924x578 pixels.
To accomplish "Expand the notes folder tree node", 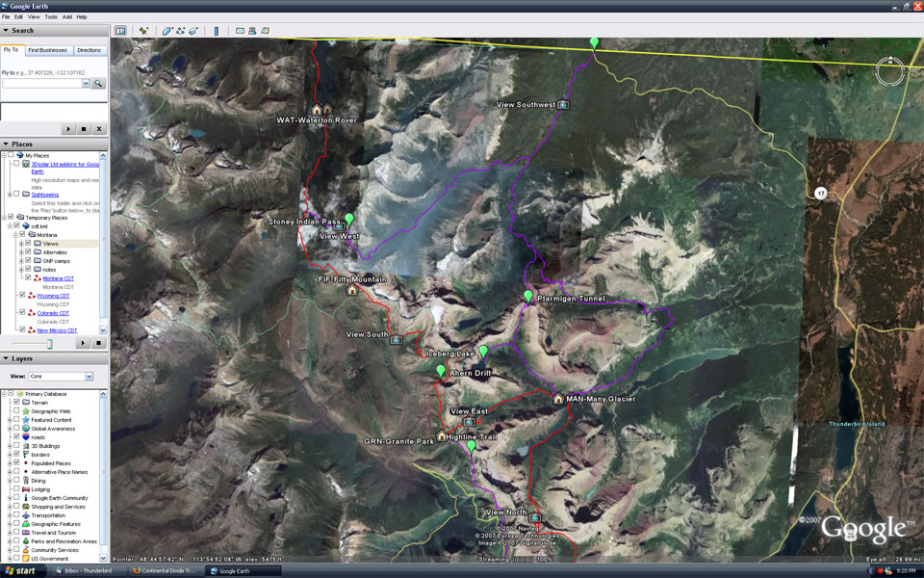I will pos(21,270).
